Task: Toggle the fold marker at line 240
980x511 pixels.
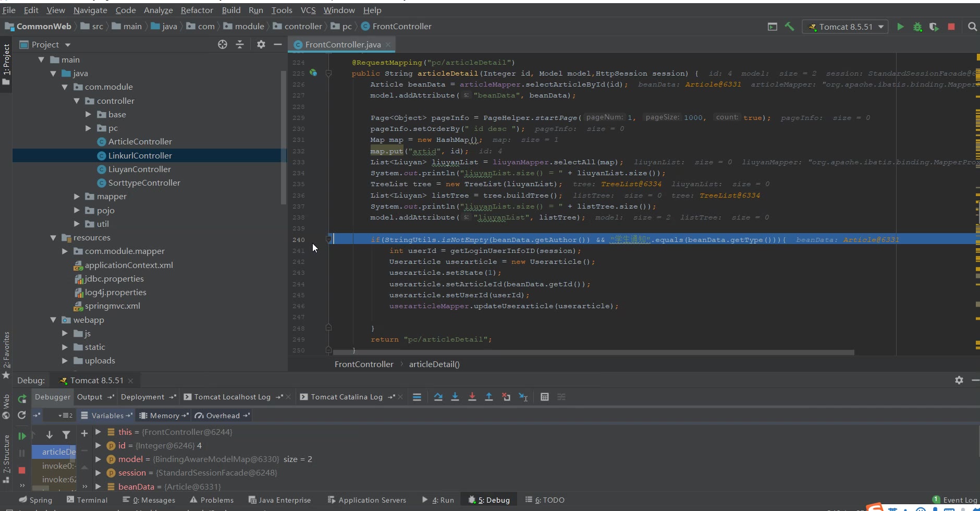Action: (328, 239)
